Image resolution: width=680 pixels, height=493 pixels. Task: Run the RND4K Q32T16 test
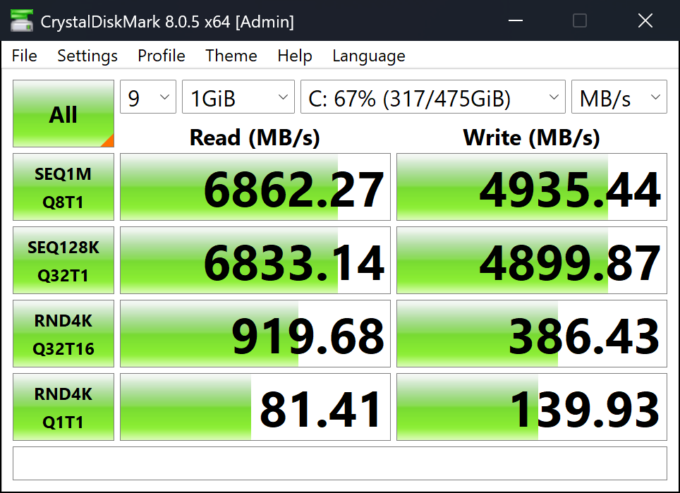point(63,333)
